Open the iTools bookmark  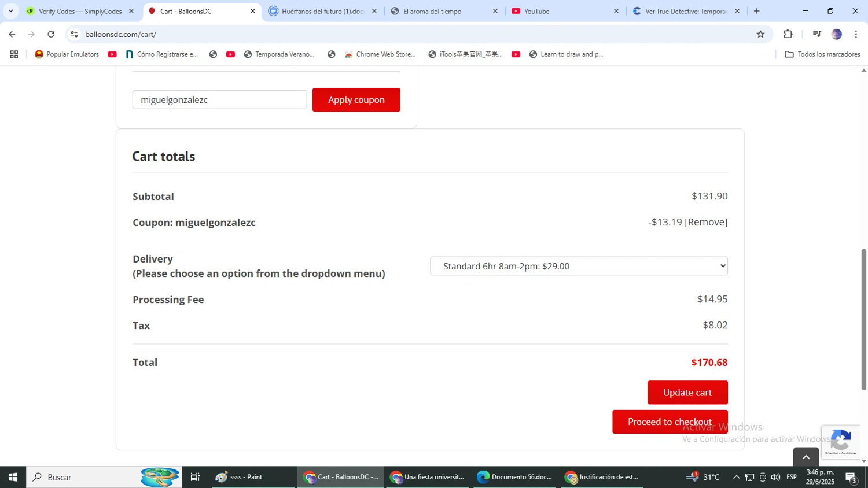point(465,54)
